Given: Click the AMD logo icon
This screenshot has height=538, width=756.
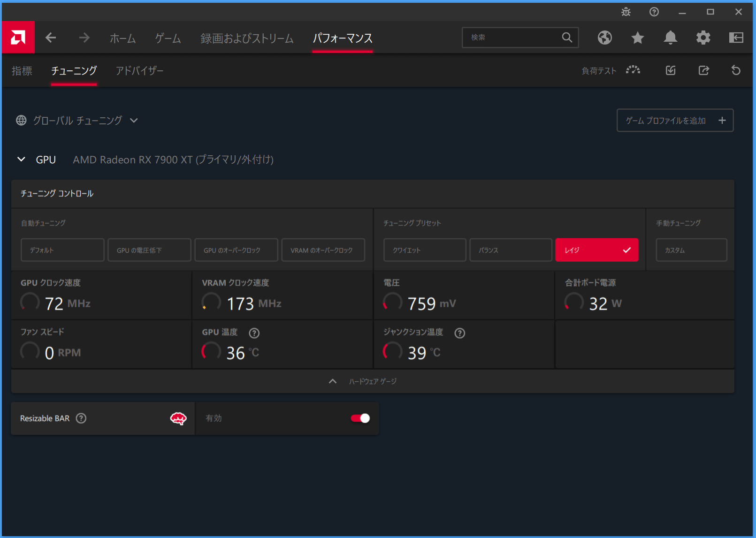Looking at the screenshot, I should coord(18,37).
